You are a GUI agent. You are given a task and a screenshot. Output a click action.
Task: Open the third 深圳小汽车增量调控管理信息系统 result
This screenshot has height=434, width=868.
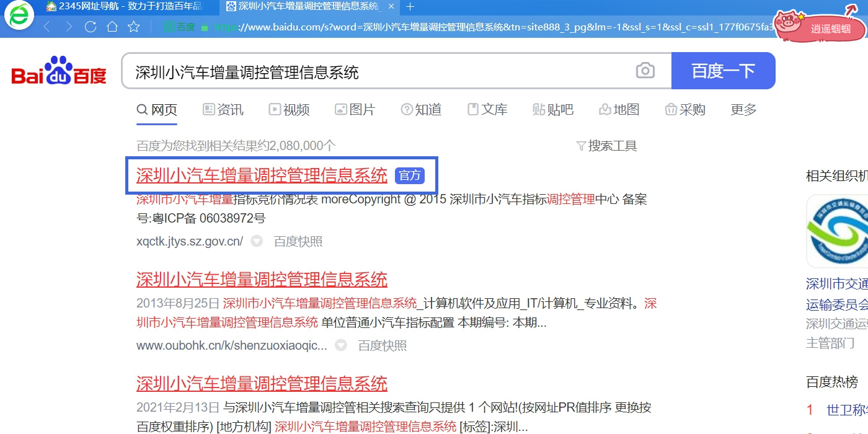[262, 384]
